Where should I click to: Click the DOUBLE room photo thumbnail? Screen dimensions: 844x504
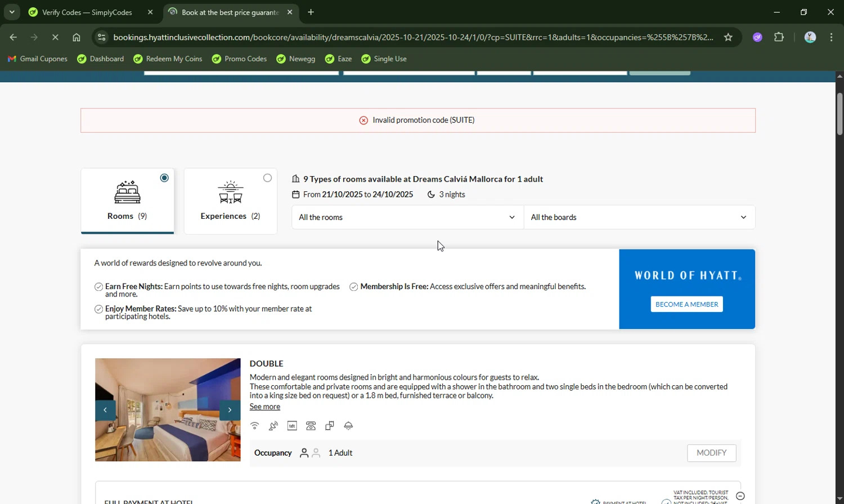168,410
